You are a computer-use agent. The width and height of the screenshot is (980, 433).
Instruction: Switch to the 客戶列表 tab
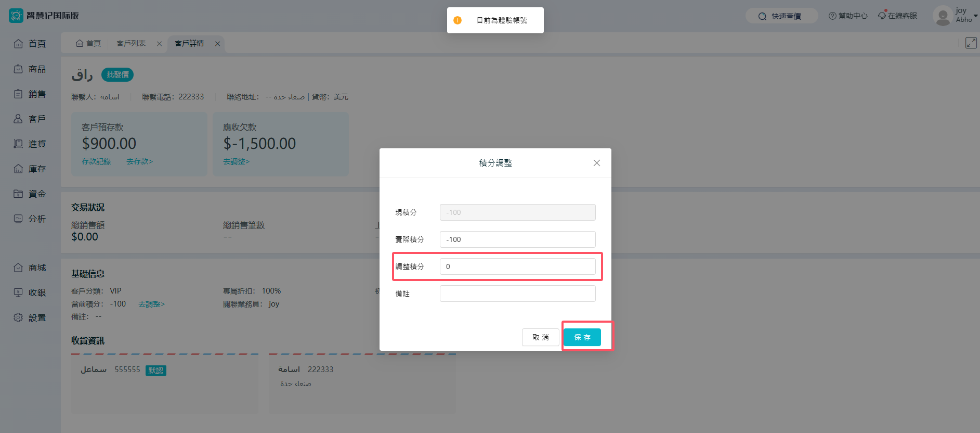[x=131, y=44]
